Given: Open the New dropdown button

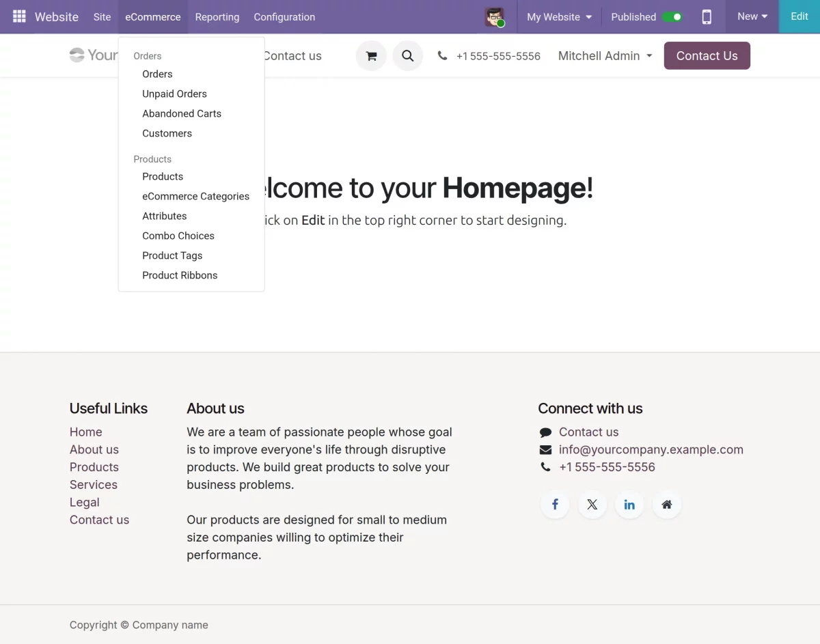Looking at the screenshot, I should (752, 16).
